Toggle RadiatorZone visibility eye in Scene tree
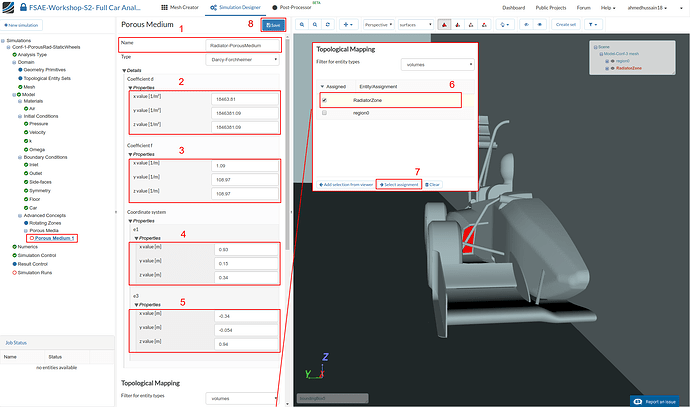This screenshot has height=407, width=690. pos(611,67)
